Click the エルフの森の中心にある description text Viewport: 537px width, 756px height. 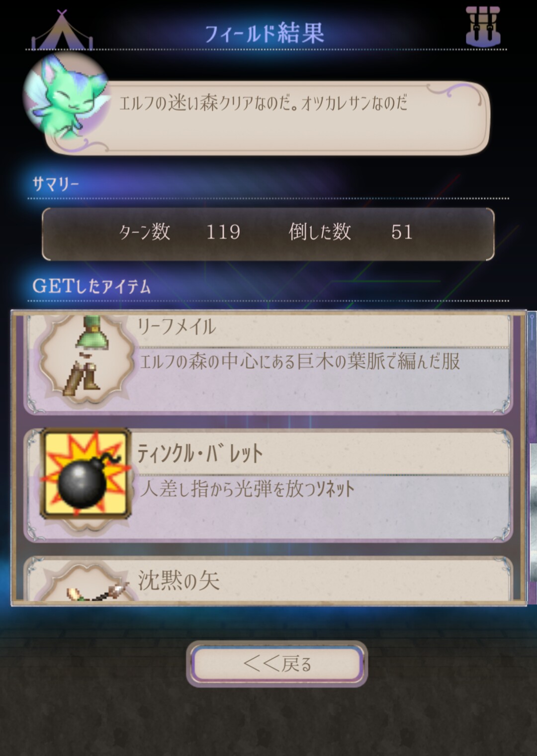pos(300,361)
